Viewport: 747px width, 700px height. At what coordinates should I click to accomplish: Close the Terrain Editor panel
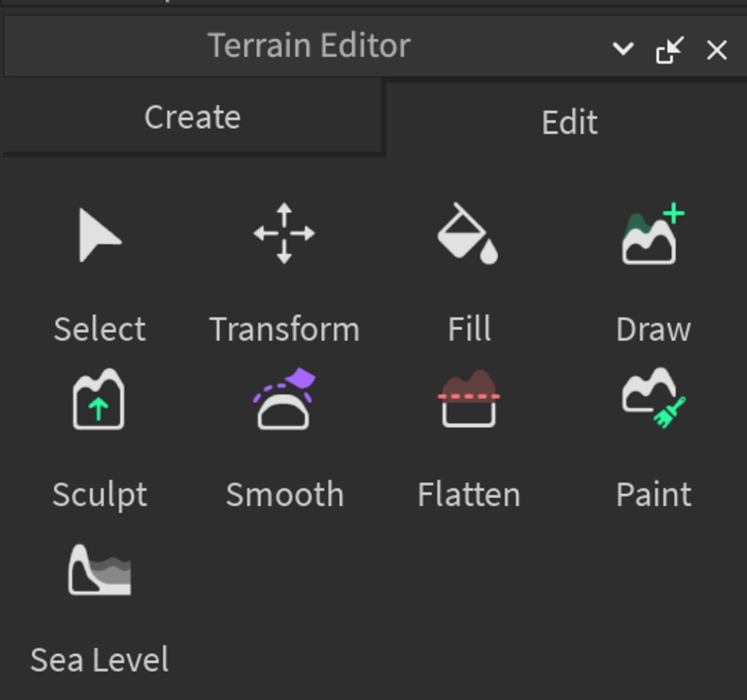pyautogui.click(x=717, y=50)
